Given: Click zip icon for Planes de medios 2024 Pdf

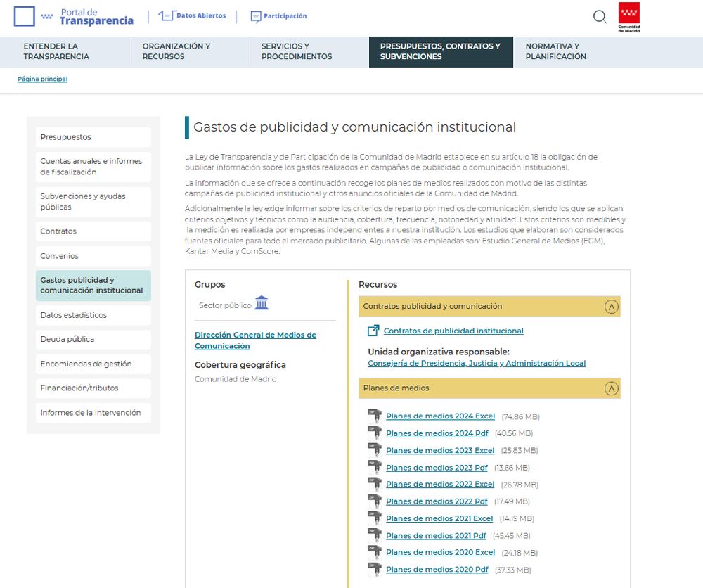Looking at the screenshot, I should click(374, 433).
